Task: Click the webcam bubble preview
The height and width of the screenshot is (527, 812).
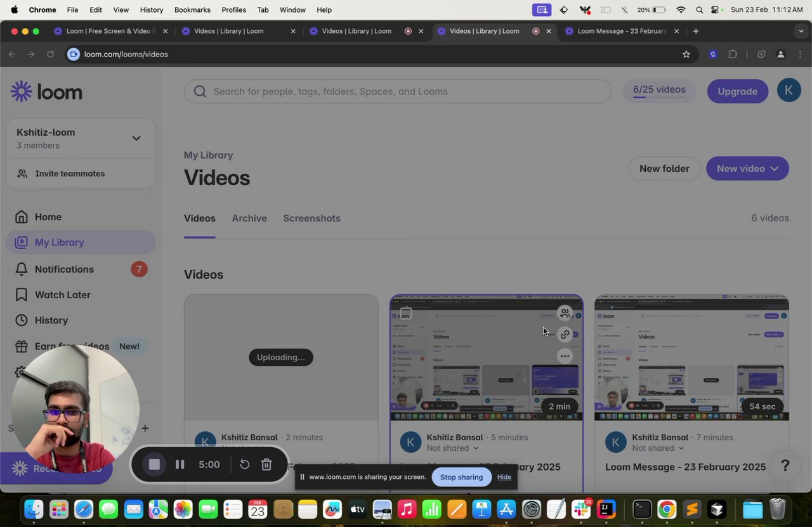Action: (x=75, y=409)
